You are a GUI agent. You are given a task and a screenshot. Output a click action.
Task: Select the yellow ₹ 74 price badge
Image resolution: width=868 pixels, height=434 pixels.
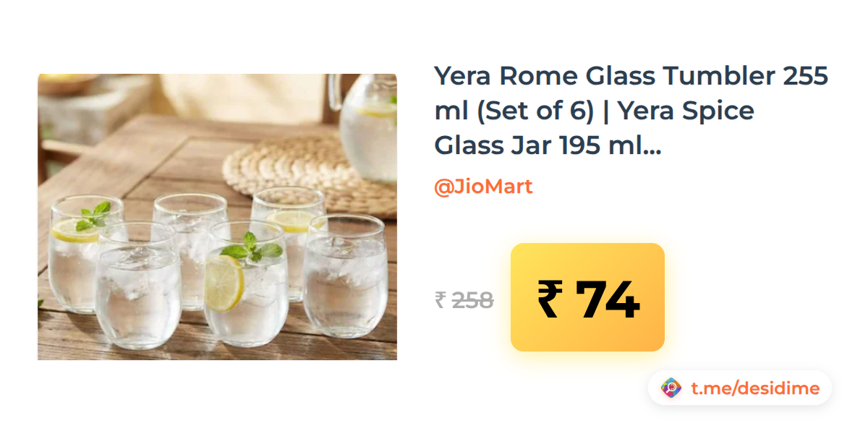587,297
